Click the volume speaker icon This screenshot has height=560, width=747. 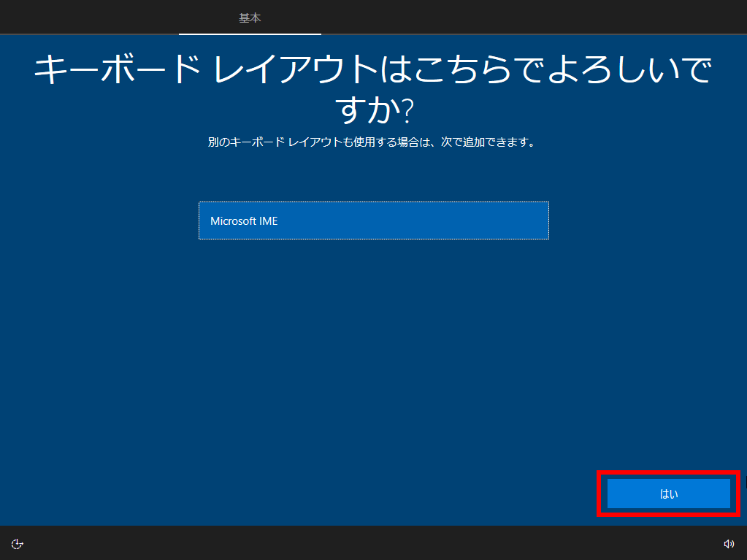click(729, 544)
